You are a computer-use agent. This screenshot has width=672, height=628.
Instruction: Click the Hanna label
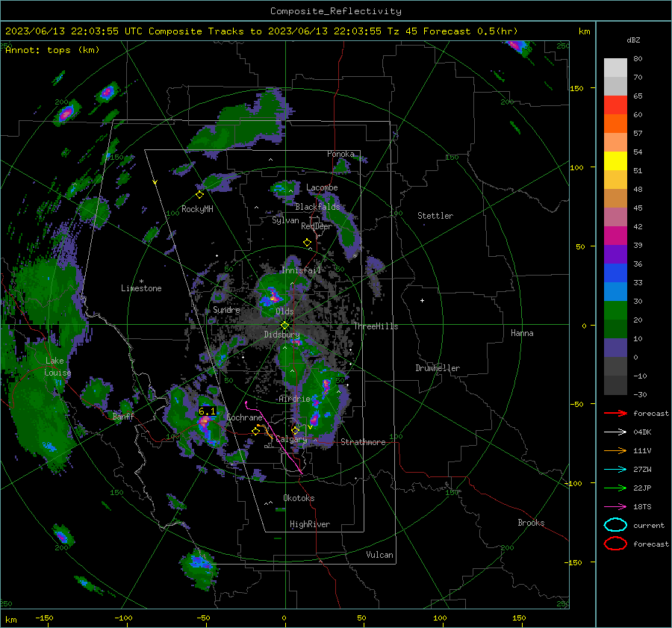522,333
